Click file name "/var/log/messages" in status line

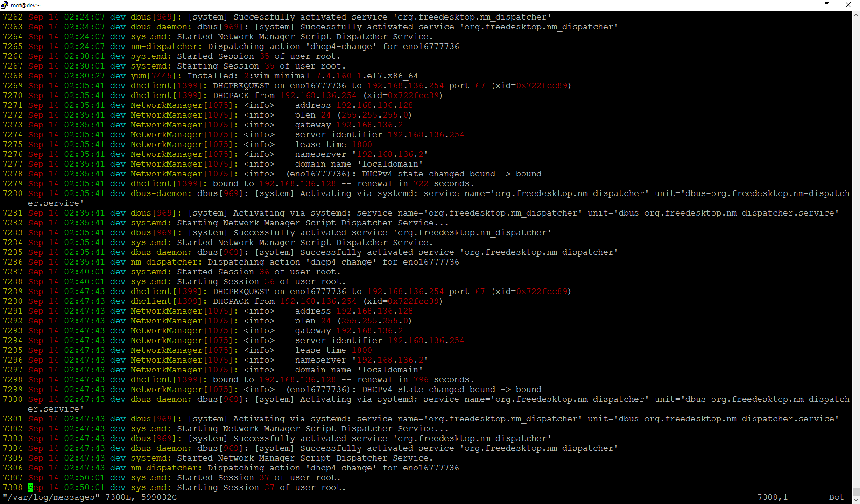tap(51, 497)
